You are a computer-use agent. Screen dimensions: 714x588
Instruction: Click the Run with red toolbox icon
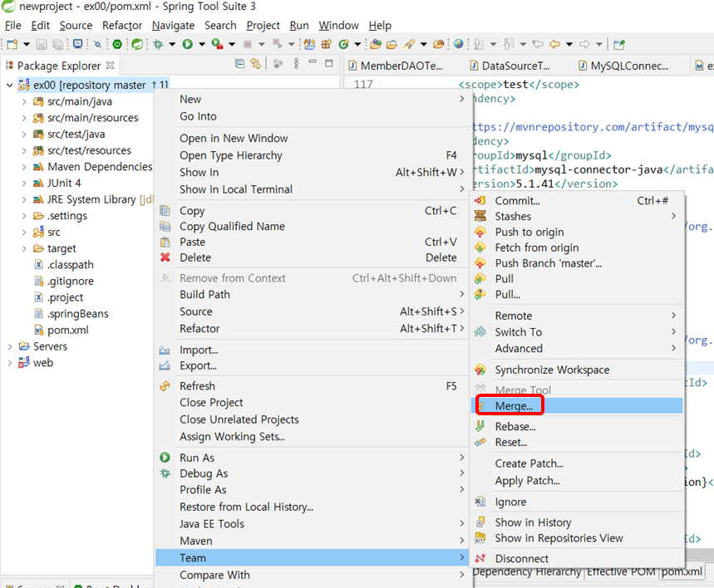[217, 44]
